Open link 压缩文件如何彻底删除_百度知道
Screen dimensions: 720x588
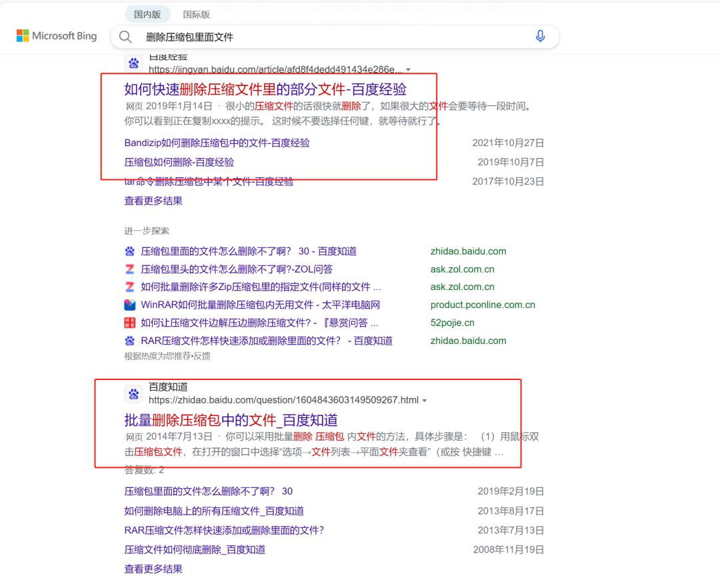[195, 549]
